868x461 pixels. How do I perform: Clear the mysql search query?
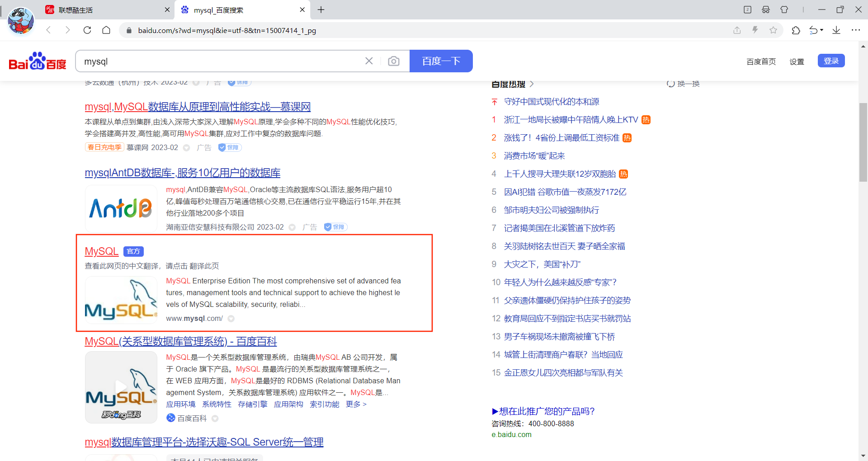click(x=369, y=61)
